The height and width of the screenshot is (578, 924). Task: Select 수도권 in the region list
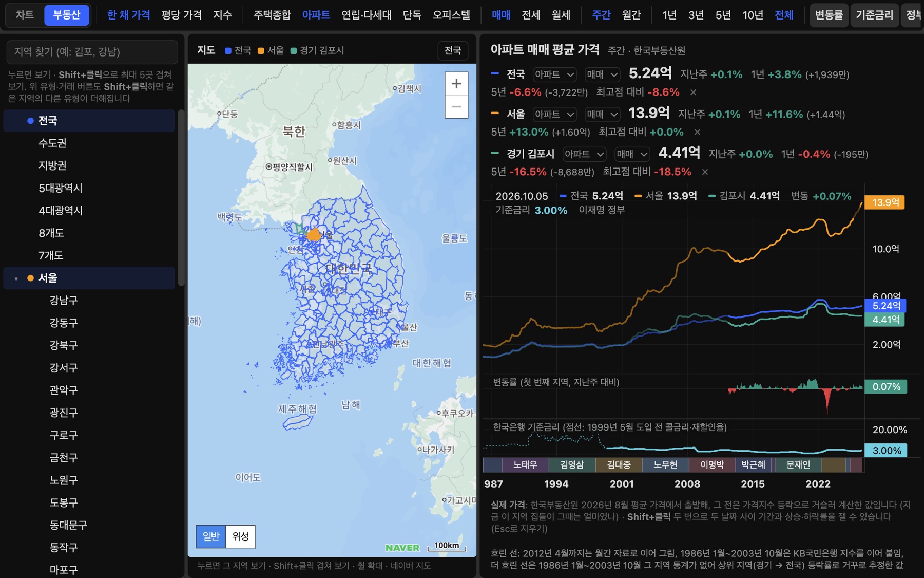tap(89, 143)
